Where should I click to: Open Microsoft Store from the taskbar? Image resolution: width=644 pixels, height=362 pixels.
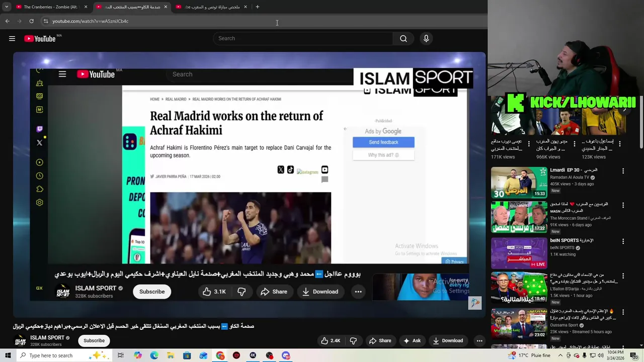pyautogui.click(x=187, y=355)
